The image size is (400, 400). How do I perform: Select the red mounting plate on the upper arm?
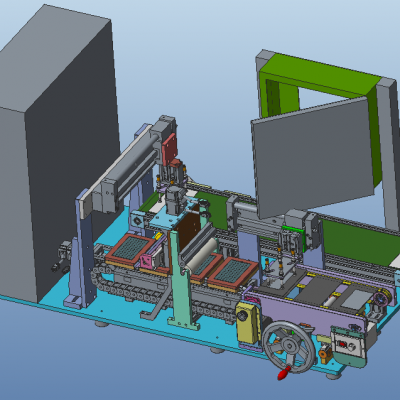pyautogui.click(x=169, y=149)
